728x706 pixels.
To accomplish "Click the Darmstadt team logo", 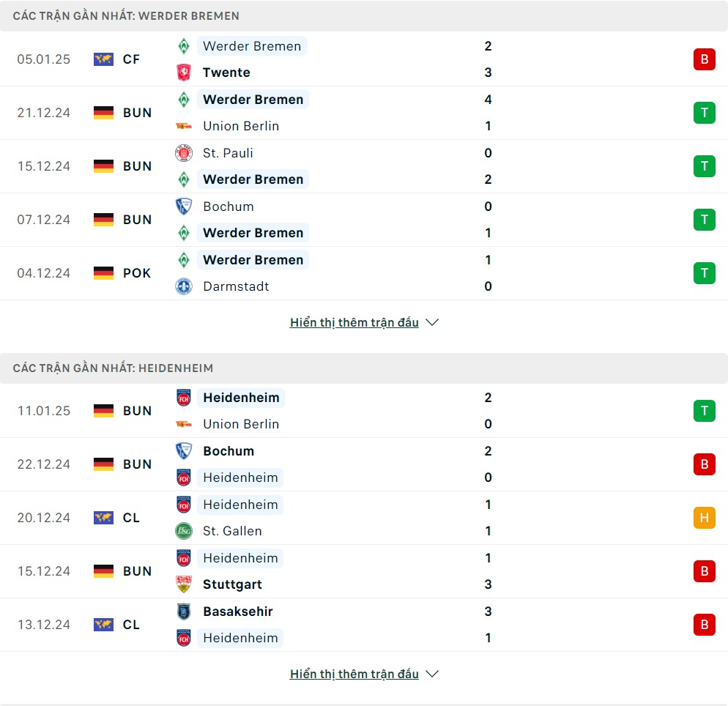I will 184,286.
